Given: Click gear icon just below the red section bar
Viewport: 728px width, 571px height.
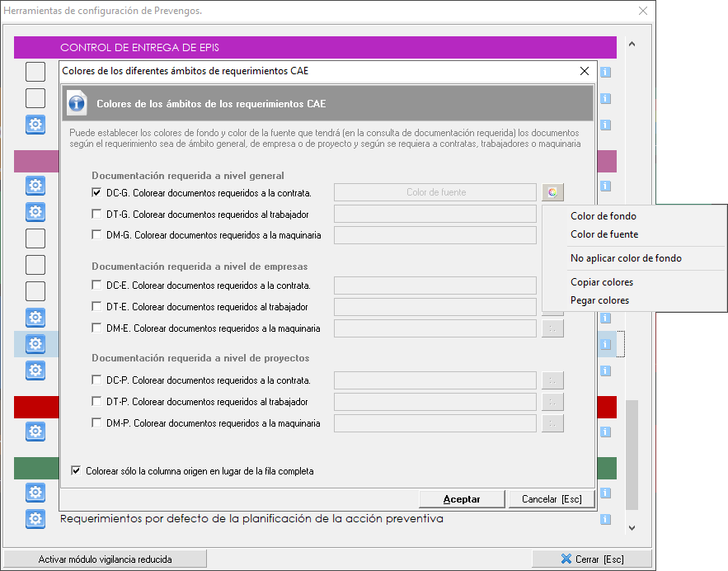Looking at the screenshot, I should pyautogui.click(x=35, y=431).
